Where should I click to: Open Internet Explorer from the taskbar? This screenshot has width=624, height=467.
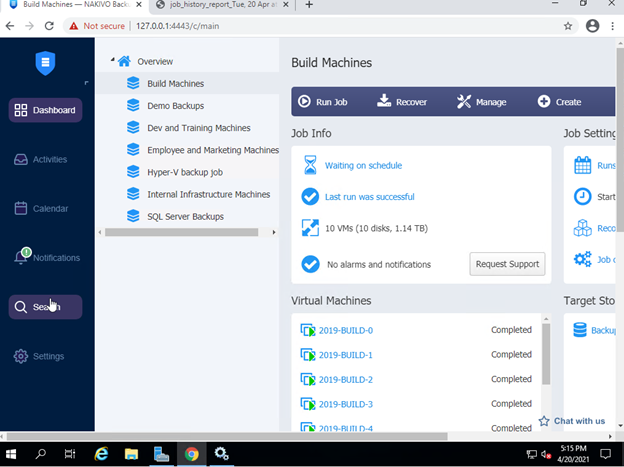point(101,454)
